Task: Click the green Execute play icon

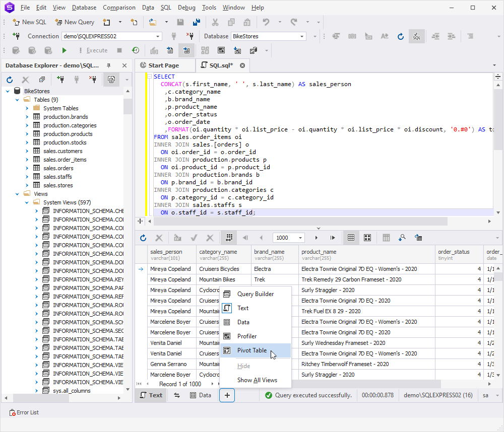Action: [x=64, y=50]
